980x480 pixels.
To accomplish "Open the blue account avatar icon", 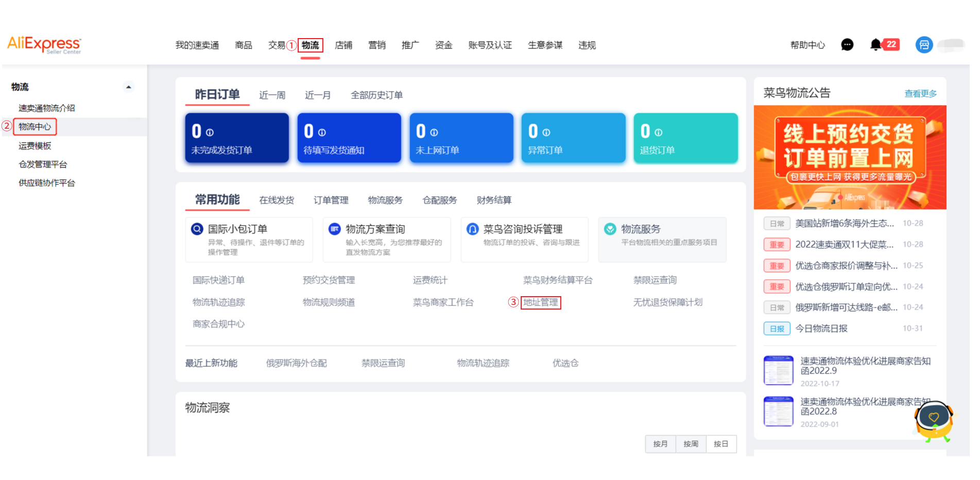I will pyautogui.click(x=924, y=45).
